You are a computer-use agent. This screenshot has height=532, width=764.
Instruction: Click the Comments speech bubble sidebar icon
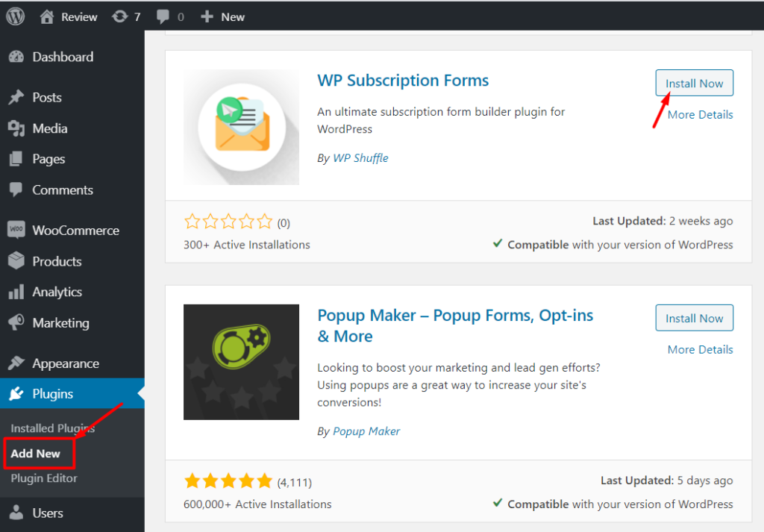click(16, 190)
